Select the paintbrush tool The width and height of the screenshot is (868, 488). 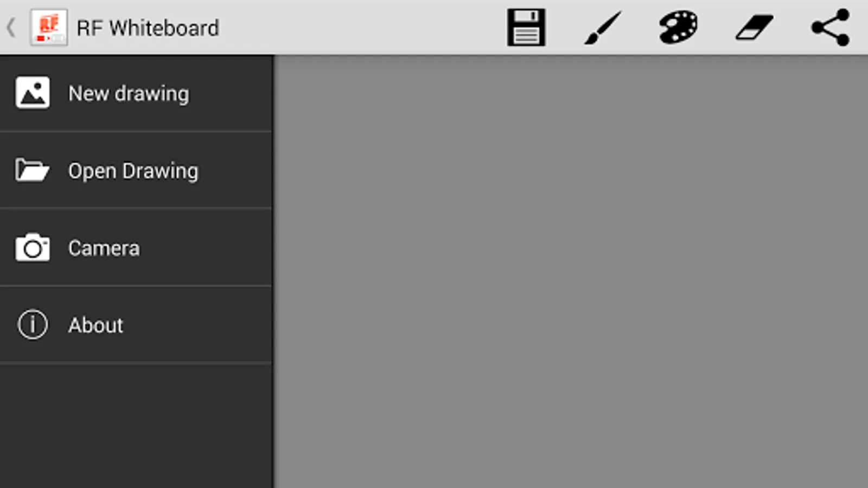pyautogui.click(x=602, y=28)
